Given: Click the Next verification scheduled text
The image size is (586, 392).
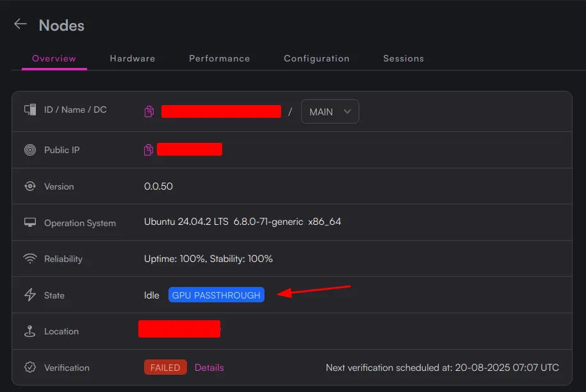Looking at the screenshot, I should [x=443, y=368].
